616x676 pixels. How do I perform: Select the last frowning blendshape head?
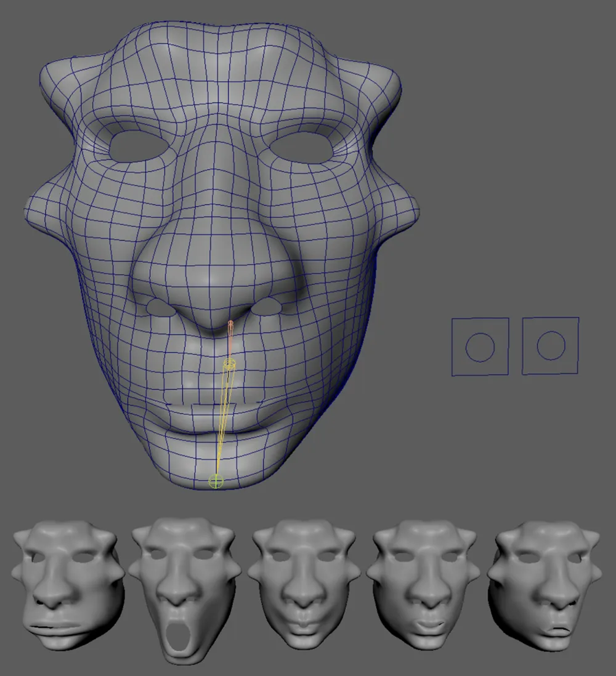[545, 586]
